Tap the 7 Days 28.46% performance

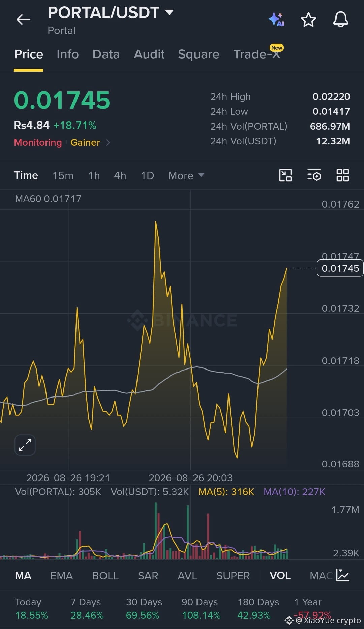click(87, 608)
